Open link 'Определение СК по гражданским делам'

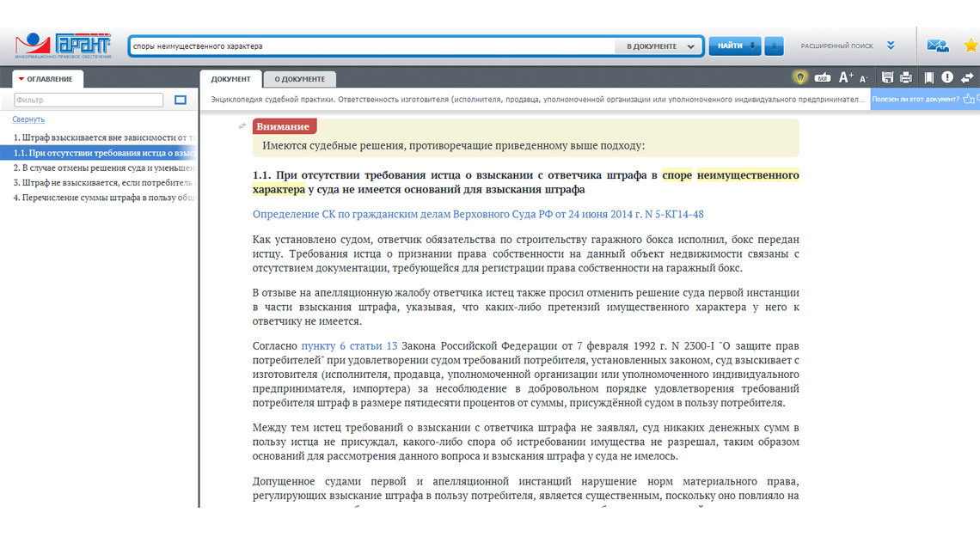[x=478, y=214]
